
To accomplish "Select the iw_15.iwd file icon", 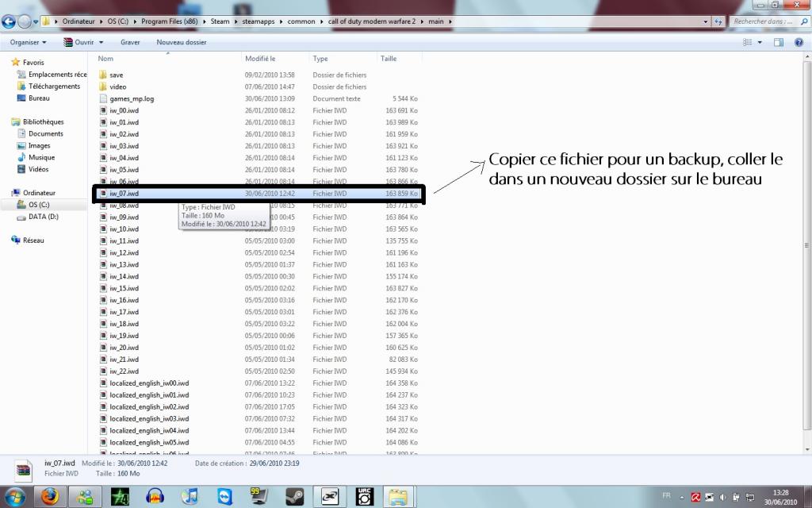I will [x=103, y=288].
